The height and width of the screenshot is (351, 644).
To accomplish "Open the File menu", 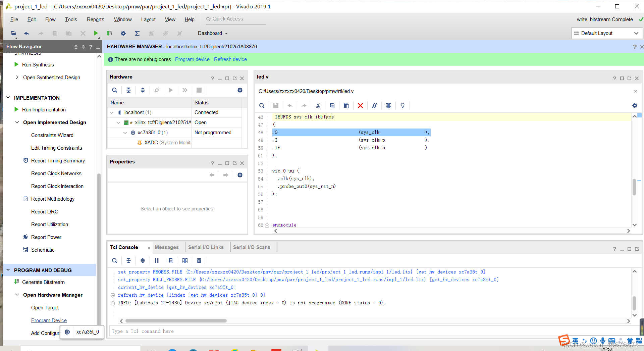I will coord(14,19).
